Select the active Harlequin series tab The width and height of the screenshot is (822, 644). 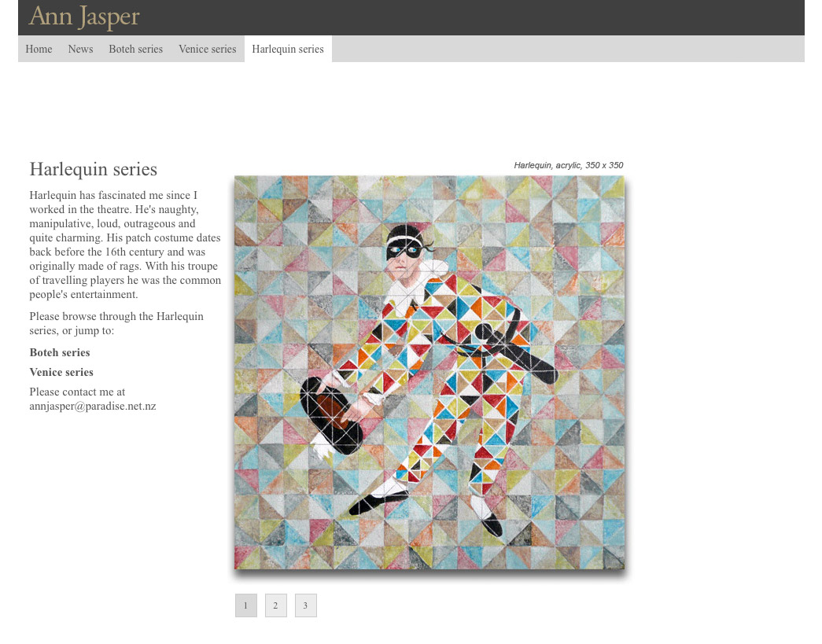click(288, 49)
